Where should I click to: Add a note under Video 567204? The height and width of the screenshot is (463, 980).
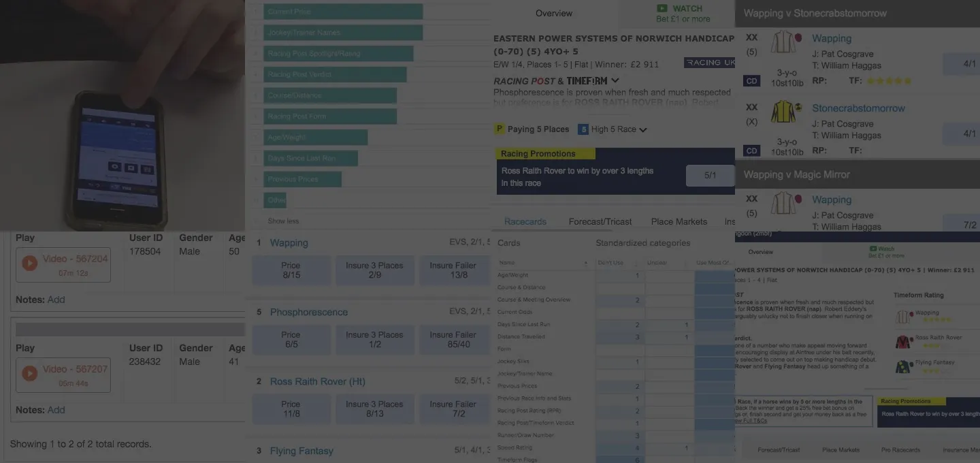point(56,300)
